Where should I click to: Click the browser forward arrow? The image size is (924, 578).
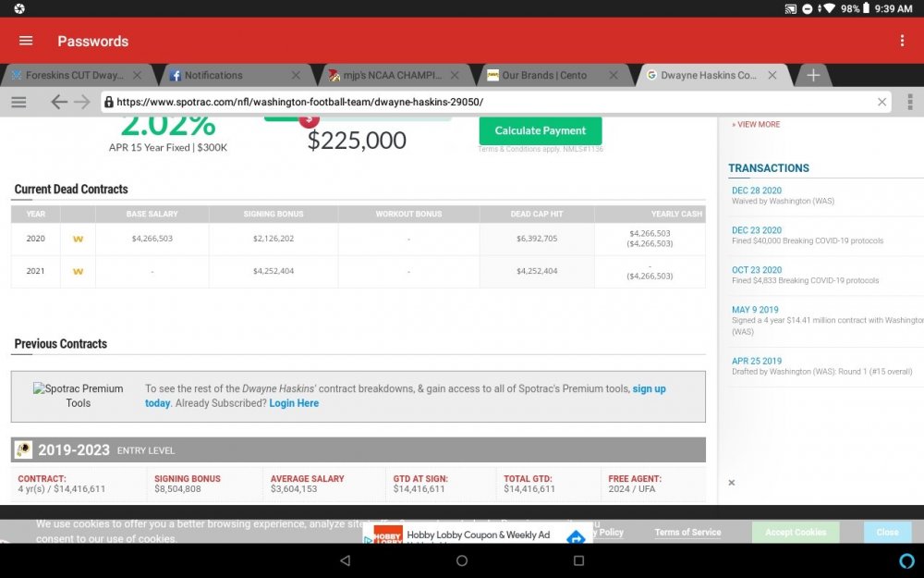pos(82,102)
